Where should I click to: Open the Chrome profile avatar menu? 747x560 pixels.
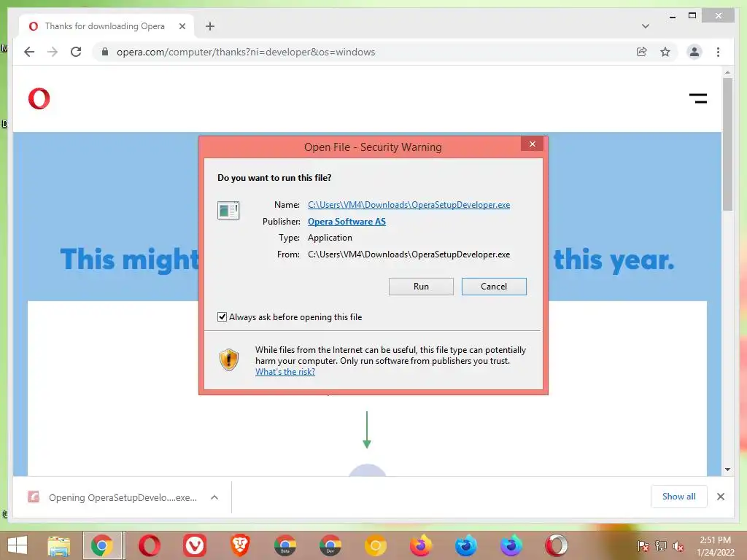694,52
